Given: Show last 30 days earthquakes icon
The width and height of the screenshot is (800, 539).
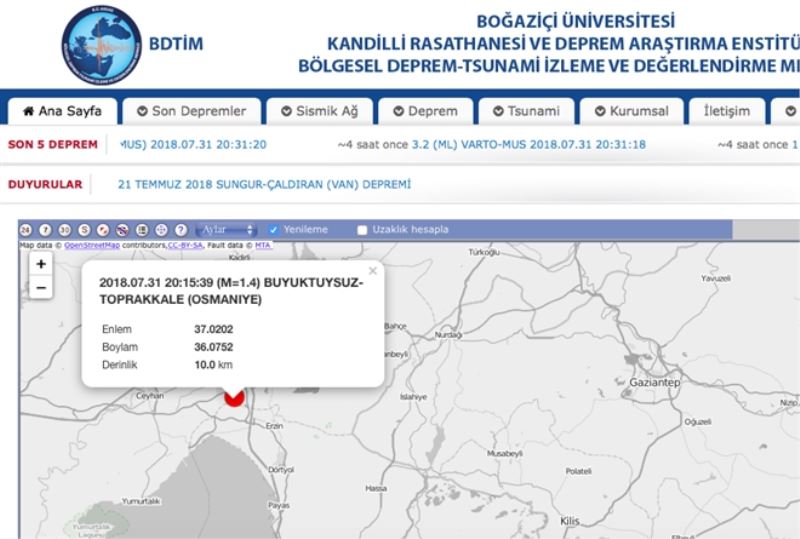Looking at the screenshot, I should pos(64,230).
